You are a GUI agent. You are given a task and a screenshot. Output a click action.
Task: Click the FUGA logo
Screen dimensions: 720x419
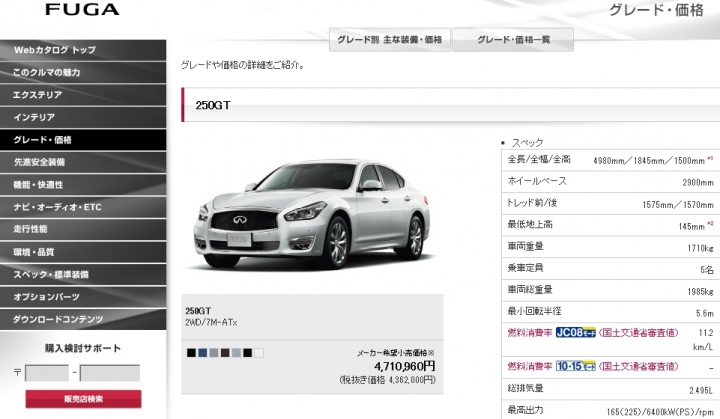coord(82,9)
